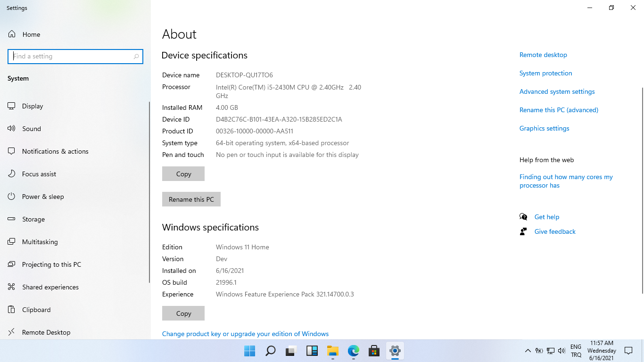Click the About page's vertical scrollbar
Screen dimensions: 644x362
[x=643, y=190]
